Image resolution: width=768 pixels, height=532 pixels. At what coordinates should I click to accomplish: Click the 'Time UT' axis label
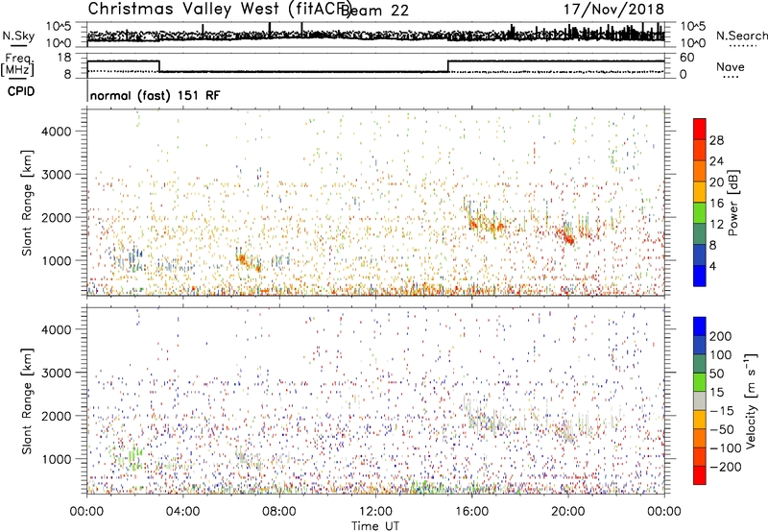(x=375, y=526)
